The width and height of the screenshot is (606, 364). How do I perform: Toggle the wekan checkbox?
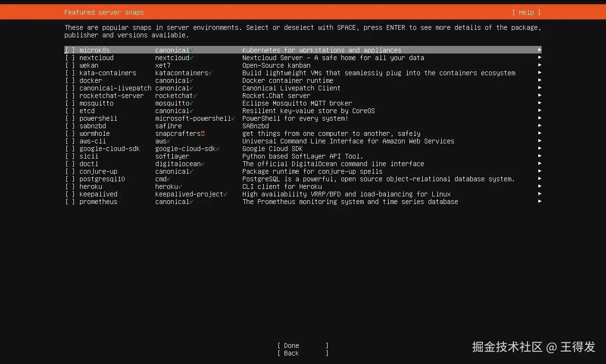click(x=70, y=65)
